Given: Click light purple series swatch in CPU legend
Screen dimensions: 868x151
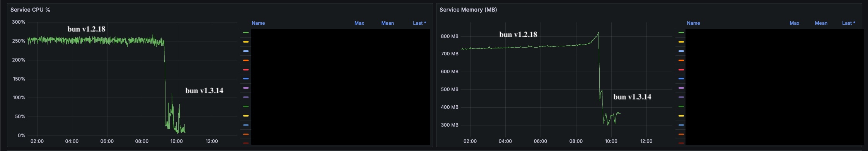Looking at the screenshot, I should pyautogui.click(x=246, y=88).
